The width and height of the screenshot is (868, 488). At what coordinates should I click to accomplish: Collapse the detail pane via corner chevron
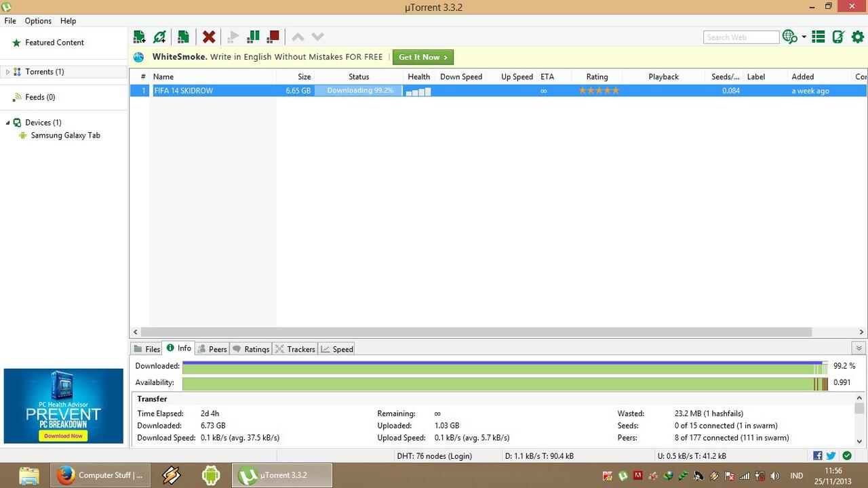coord(859,348)
